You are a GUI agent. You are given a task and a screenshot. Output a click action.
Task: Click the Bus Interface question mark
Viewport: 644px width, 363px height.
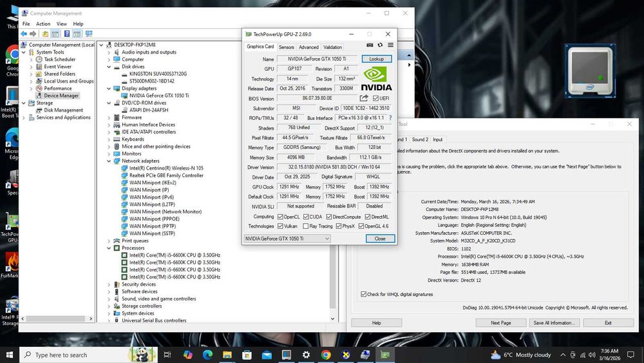click(x=390, y=118)
